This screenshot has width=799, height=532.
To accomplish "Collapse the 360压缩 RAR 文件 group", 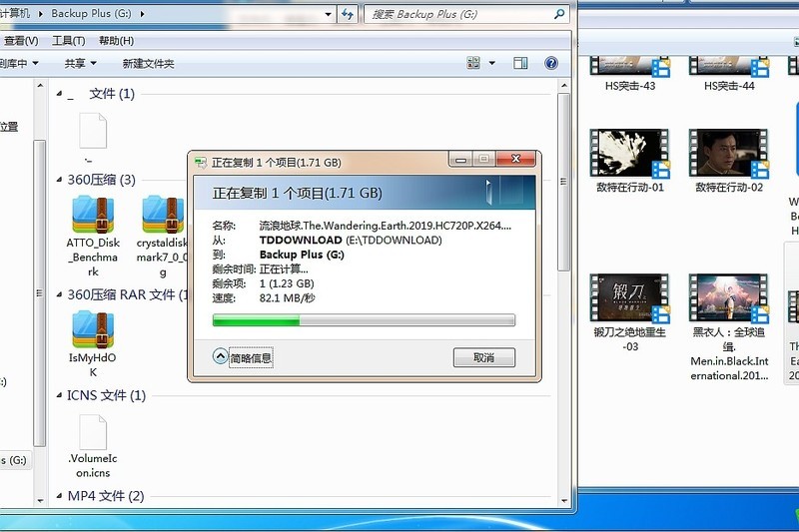I will (59, 294).
